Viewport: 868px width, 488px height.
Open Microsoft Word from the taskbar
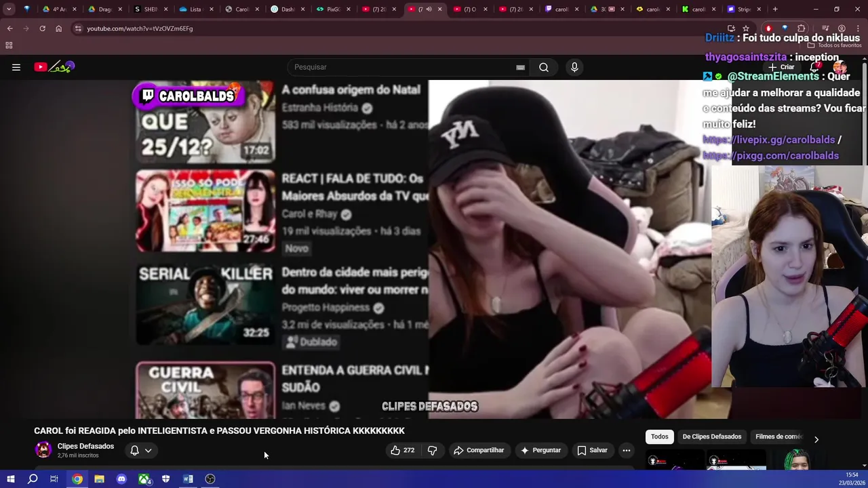188,479
